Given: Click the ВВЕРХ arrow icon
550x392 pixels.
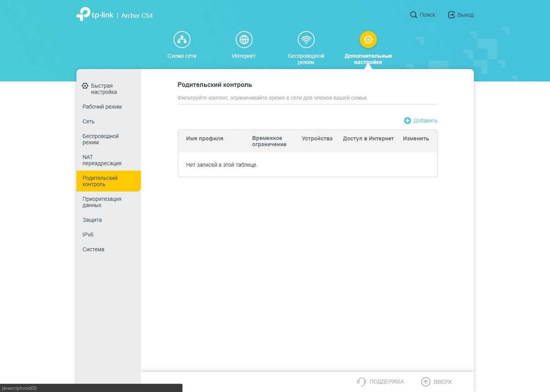Looking at the screenshot, I should coord(426,381).
